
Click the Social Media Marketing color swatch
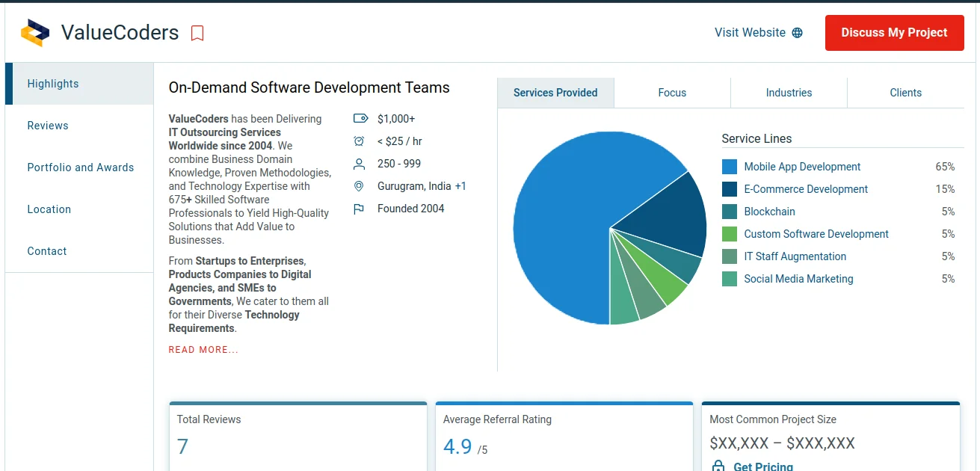pos(730,279)
